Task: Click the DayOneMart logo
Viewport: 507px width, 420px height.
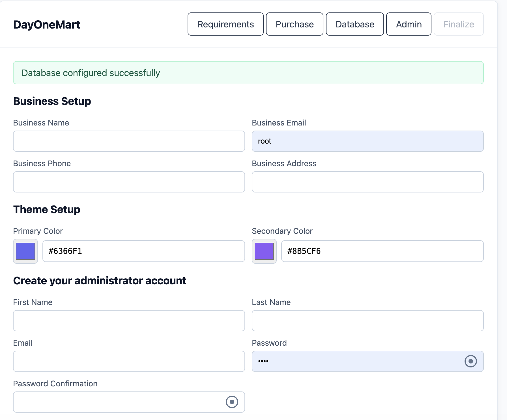Action: [47, 24]
